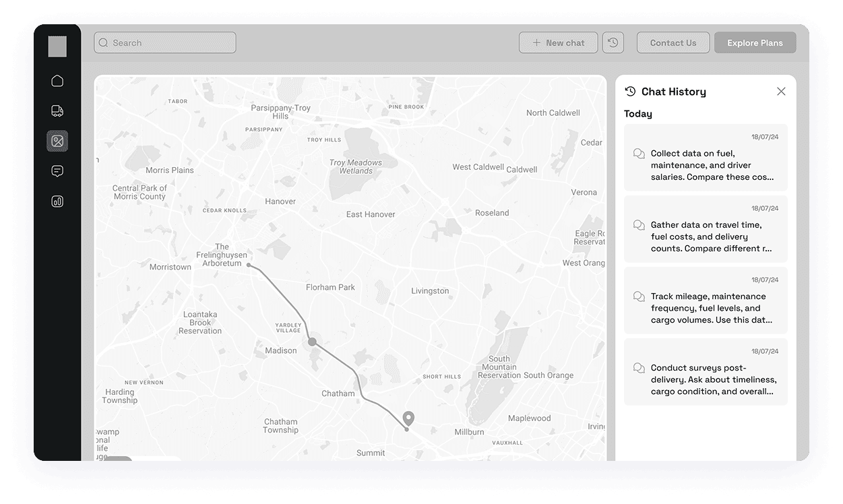Open the chat messages sidebar icon
The image size is (843, 504).
click(57, 170)
